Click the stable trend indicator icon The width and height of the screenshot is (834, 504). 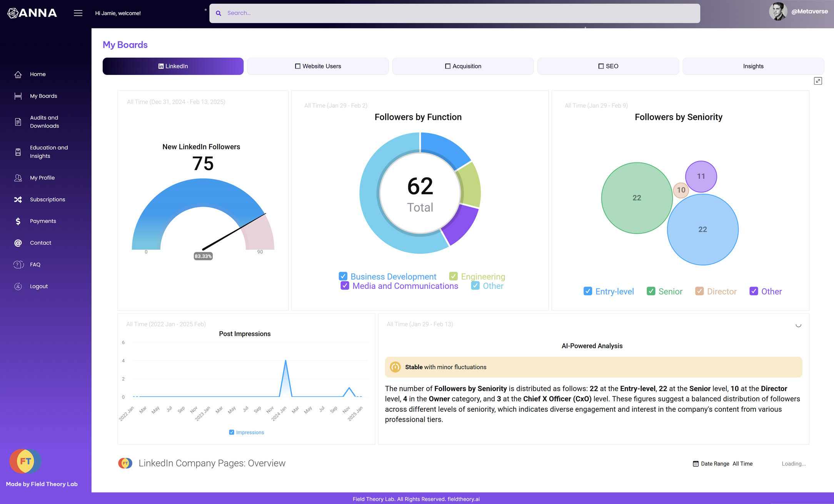[x=395, y=367]
